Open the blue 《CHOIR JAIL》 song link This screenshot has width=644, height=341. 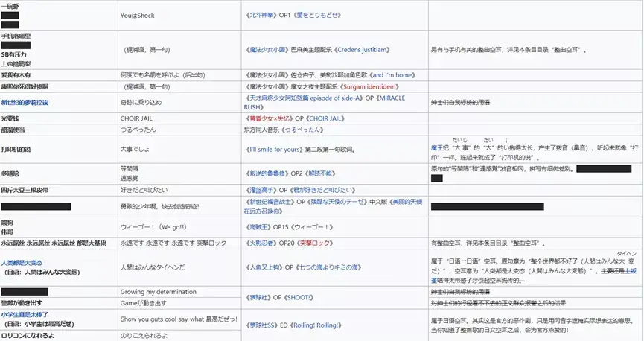(x=325, y=118)
